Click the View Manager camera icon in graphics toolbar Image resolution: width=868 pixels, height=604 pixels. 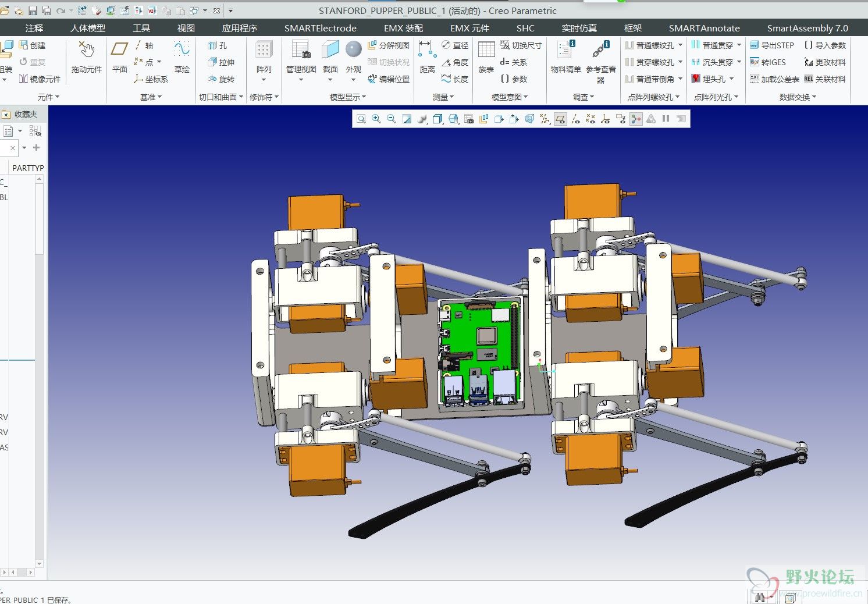(x=469, y=119)
